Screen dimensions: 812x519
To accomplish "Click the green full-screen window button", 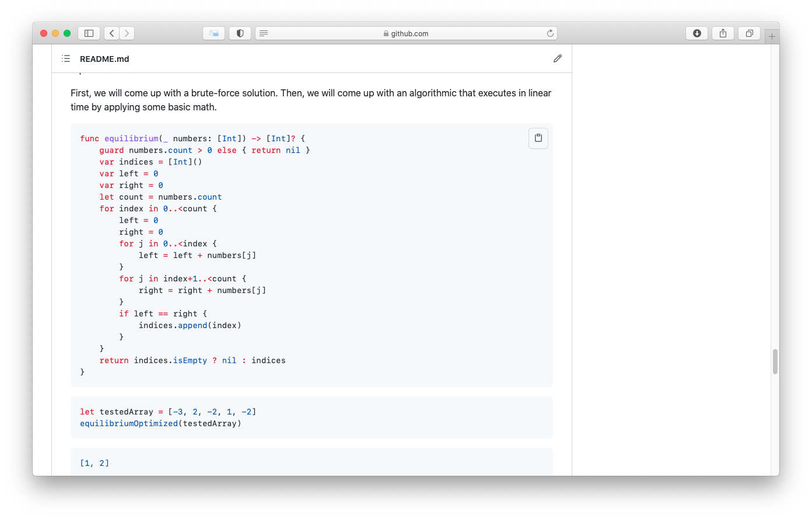I will point(67,33).
